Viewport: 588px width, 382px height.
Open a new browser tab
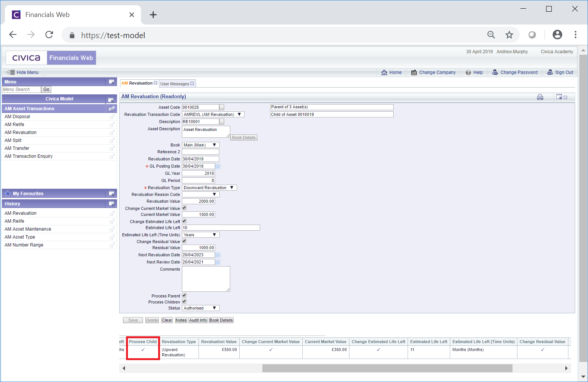pos(153,15)
